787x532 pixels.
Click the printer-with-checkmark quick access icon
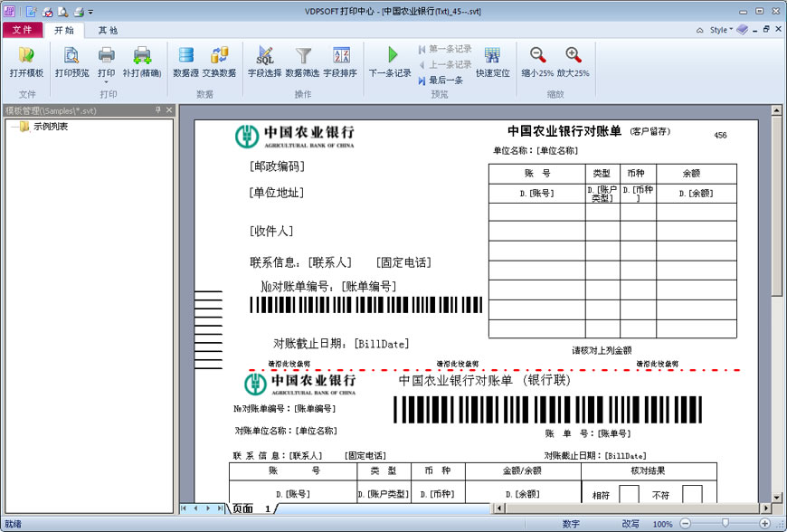pyautogui.click(x=47, y=12)
